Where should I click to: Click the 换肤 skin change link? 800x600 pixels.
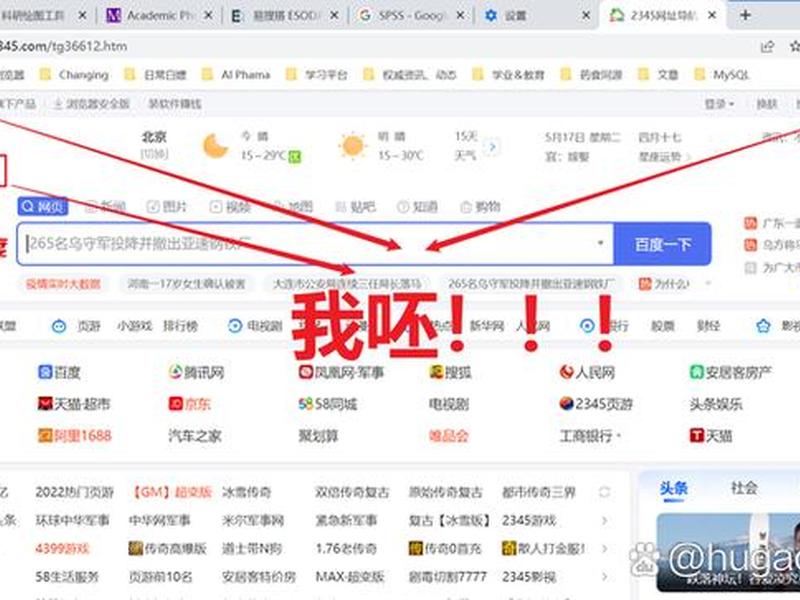(x=767, y=104)
